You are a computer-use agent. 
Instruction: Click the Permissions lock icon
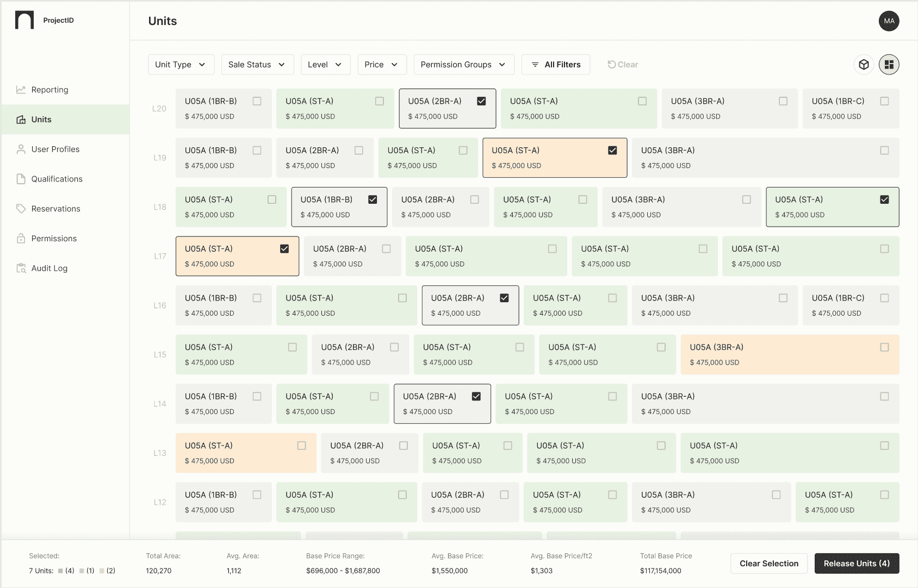[x=21, y=239]
